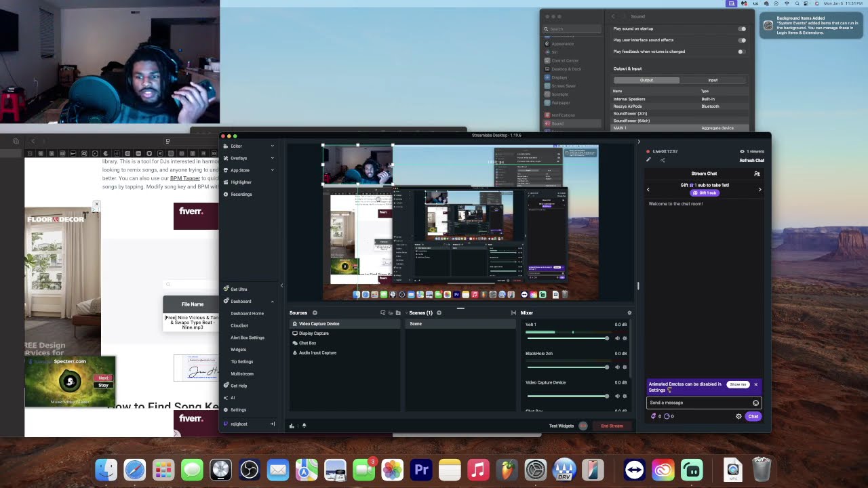Toggle Play user interface sound effects

point(742,40)
